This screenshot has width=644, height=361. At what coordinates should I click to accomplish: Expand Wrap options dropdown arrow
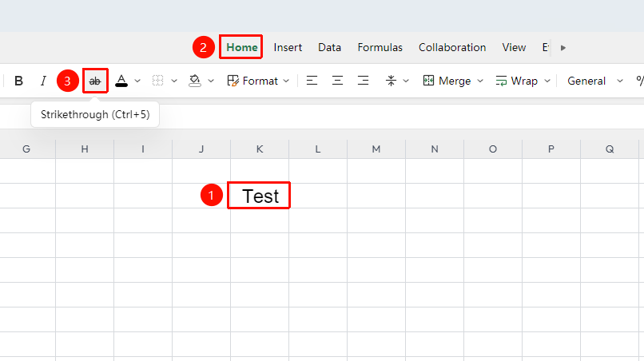(547, 81)
